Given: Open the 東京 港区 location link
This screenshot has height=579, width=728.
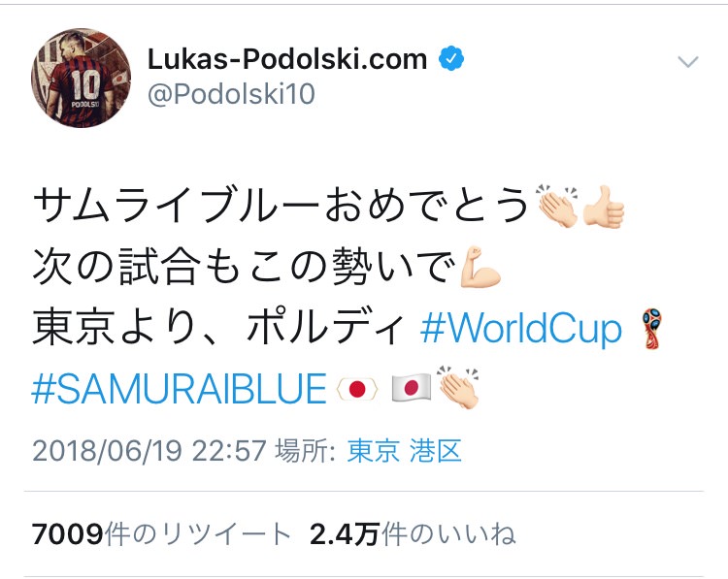Looking at the screenshot, I should pos(404,450).
